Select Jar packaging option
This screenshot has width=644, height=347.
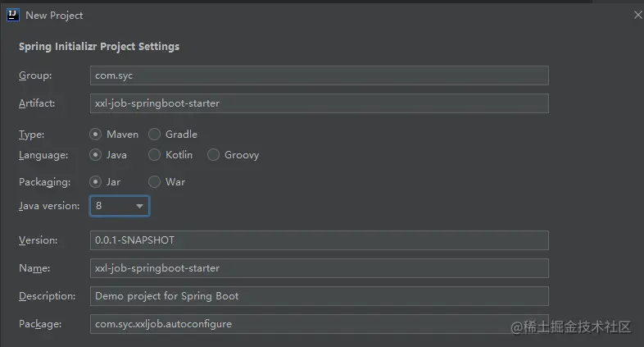coord(95,182)
